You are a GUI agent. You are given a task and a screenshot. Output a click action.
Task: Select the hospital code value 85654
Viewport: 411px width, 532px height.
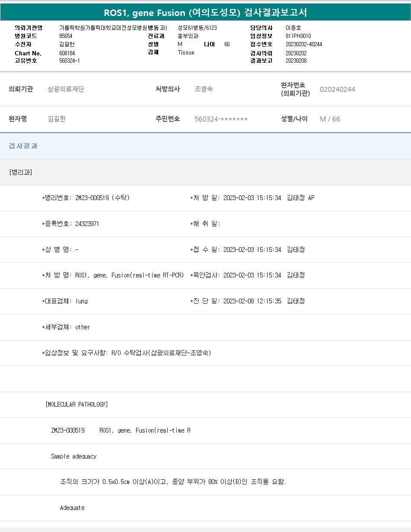coord(66,36)
